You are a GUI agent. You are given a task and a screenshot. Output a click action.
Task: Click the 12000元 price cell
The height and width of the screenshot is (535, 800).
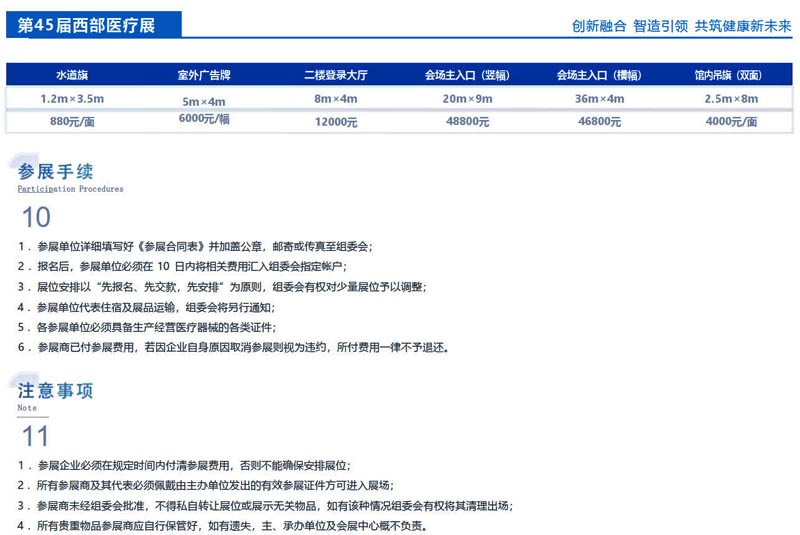click(335, 121)
